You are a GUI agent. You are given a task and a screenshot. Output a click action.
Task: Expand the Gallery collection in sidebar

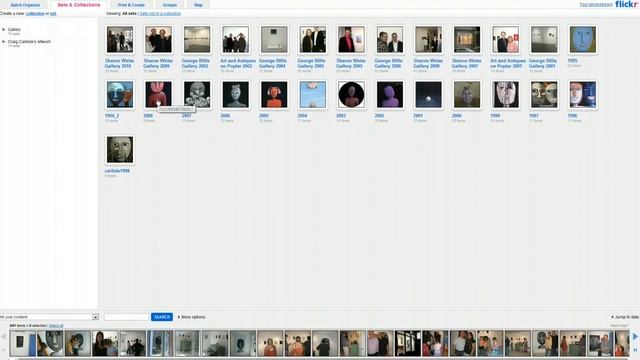3,29
